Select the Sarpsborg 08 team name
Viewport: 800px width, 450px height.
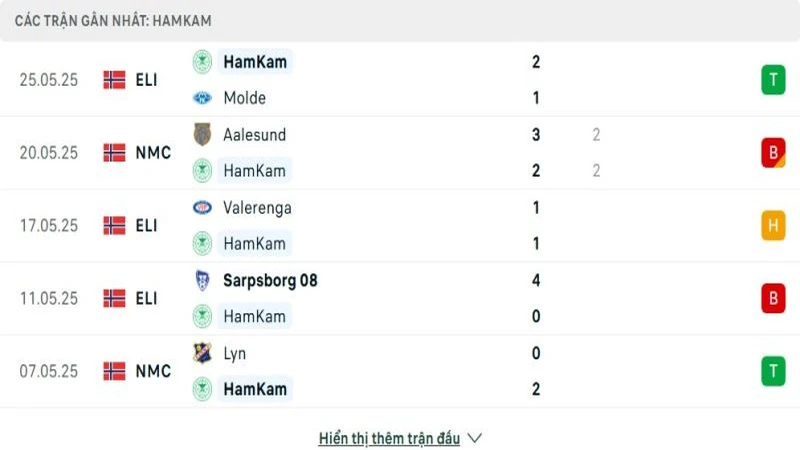(270, 280)
